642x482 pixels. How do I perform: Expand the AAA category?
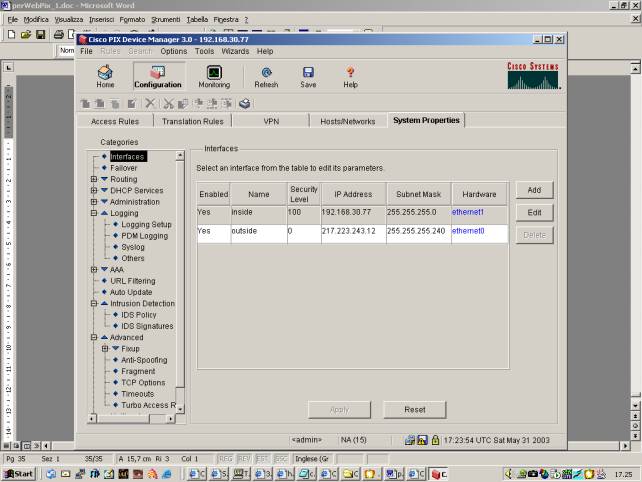[94, 269]
